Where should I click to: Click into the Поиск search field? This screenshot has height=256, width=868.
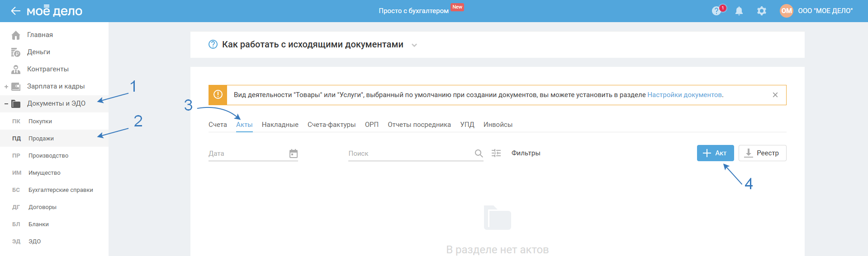(x=416, y=154)
